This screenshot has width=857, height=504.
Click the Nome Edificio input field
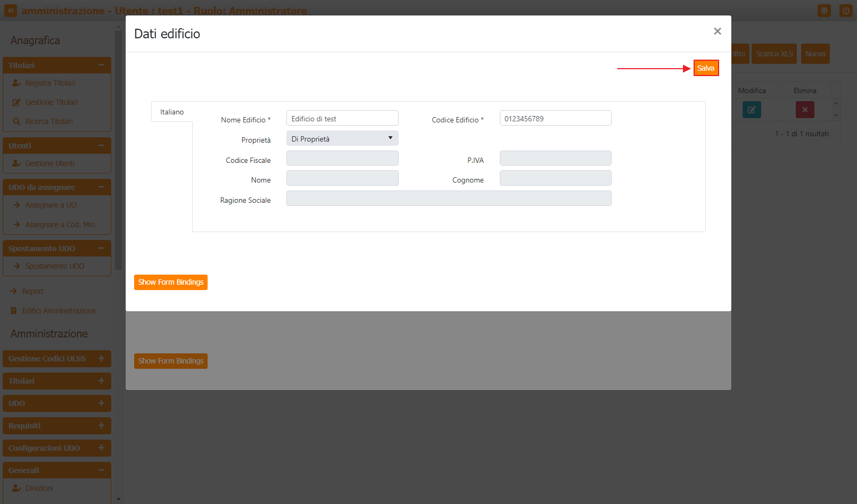point(342,118)
